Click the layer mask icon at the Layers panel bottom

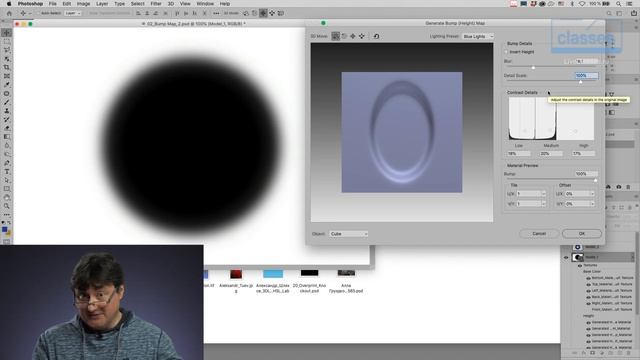click(x=592, y=353)
